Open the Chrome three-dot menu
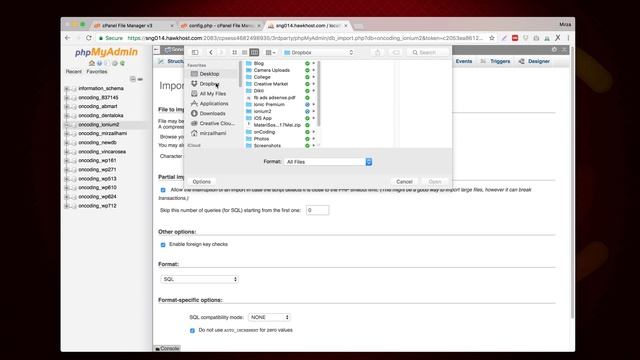The width and height of the screenshot is (640, 360). 569,38
